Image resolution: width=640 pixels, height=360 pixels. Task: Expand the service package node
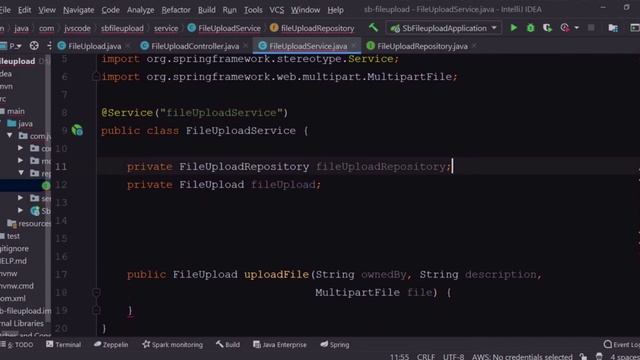tap(20, 198)
